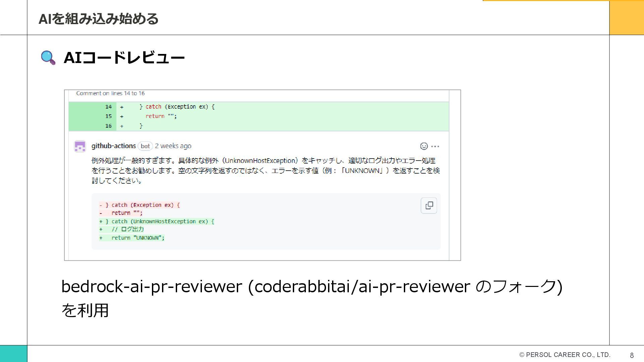Screen dimensions: 644x362
Task: Click the bedrock-ai-pr-reviewer caption text
Action: coord(311,287)
